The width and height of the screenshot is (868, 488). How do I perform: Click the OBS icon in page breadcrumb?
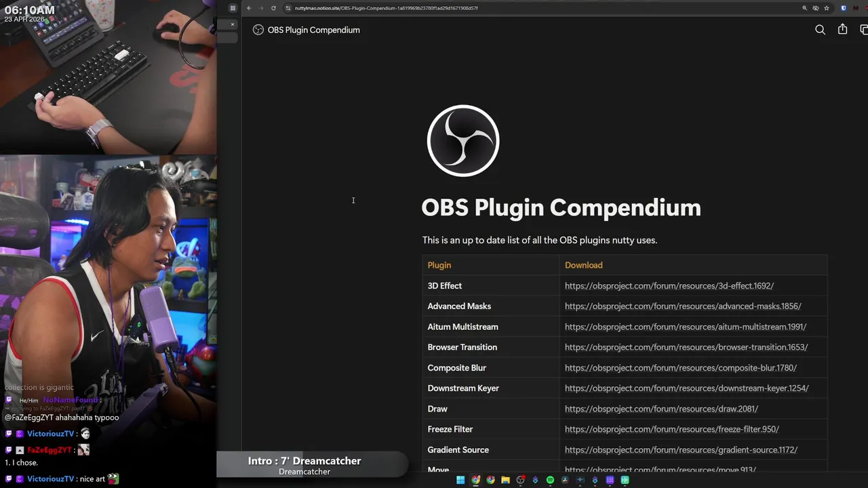(258, 30)
